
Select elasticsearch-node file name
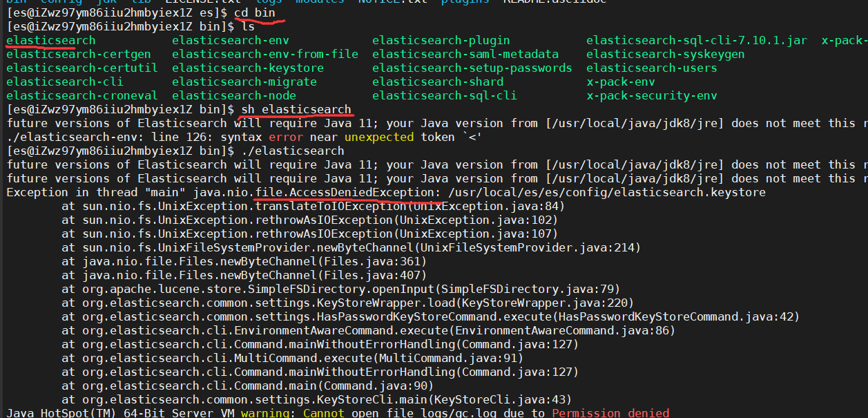pyautogui.click(x=234, y=95)
